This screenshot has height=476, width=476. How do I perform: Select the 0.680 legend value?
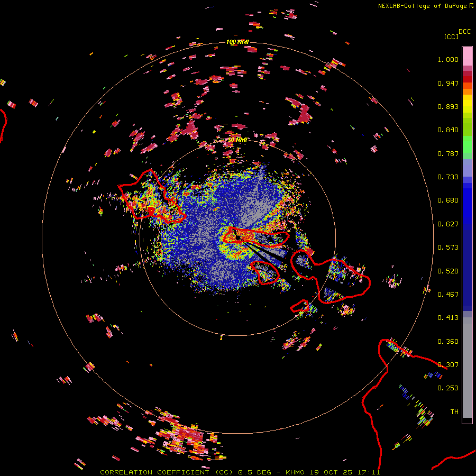click(448, 200)
